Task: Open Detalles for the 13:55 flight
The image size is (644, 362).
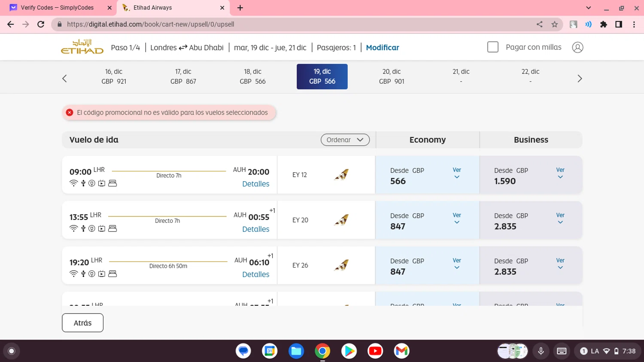Action: click(x=256, y=229)
